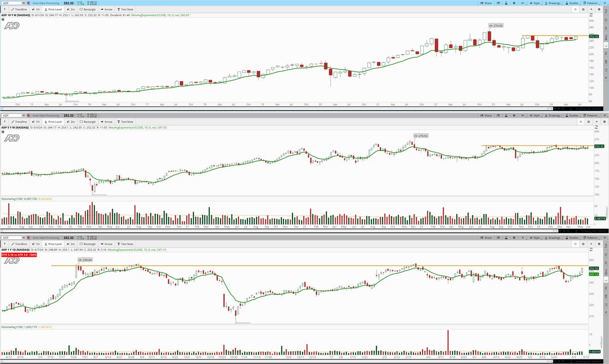Click Hi: 274.92 label on monthly chart
609x364 pixels.
point(496,25)
